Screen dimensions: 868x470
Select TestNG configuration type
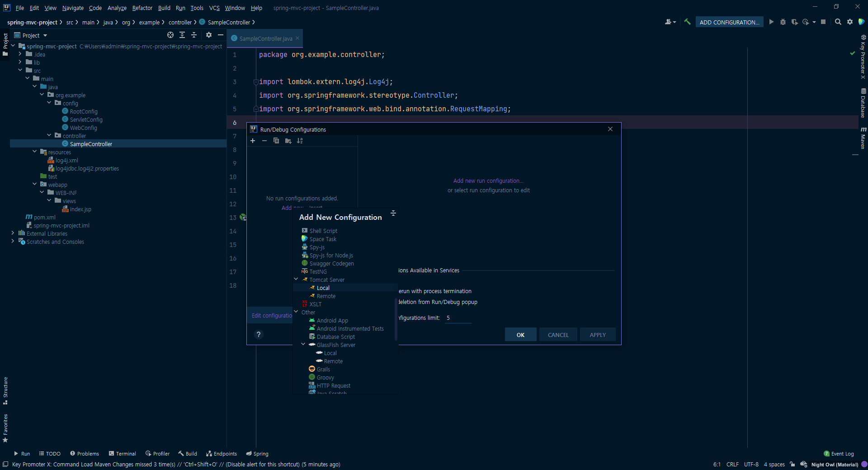[345, 271]
